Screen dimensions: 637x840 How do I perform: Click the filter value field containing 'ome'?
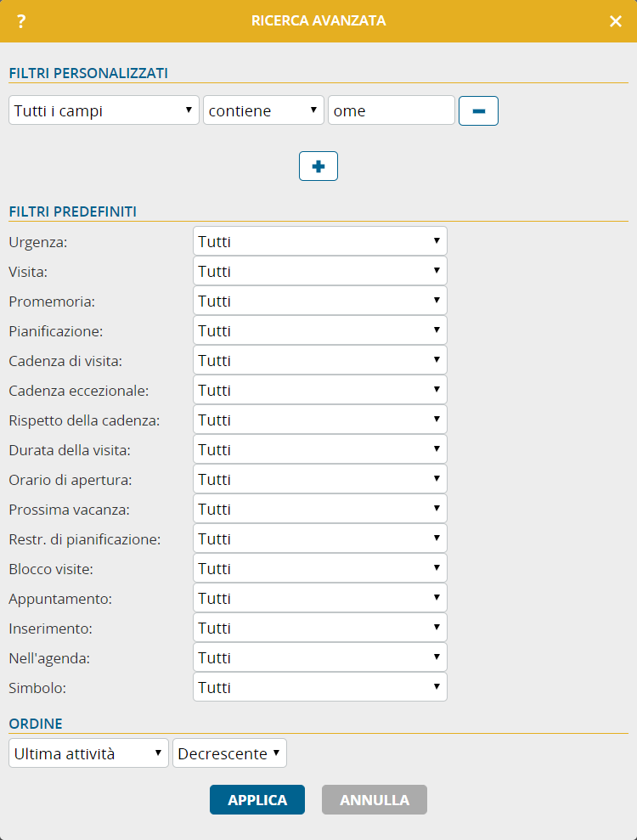pos(391,110)
